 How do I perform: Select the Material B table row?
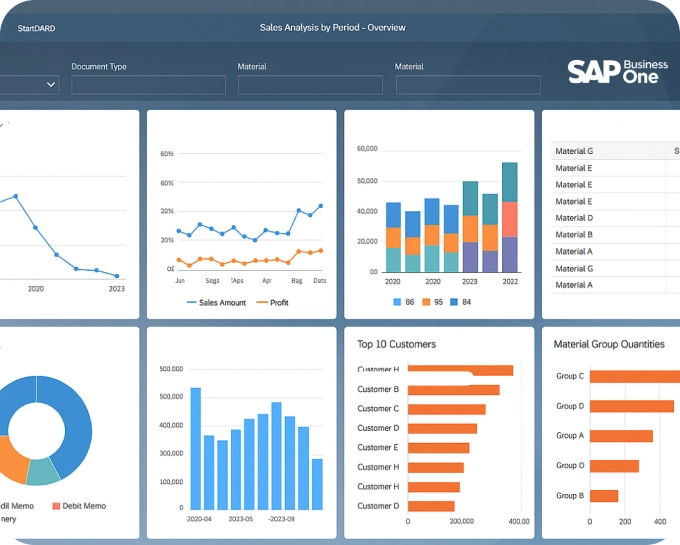pyautogui.click(x=574, y=234)
